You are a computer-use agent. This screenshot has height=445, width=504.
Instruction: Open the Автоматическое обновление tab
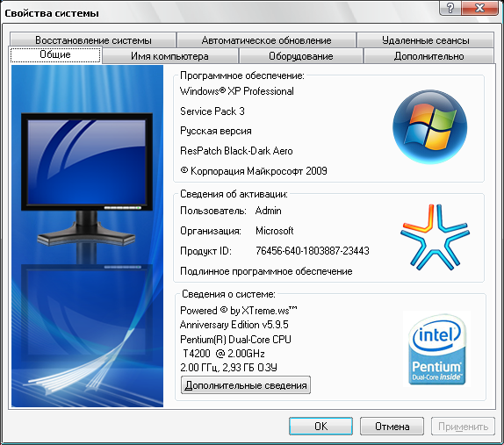coord(266,40)
